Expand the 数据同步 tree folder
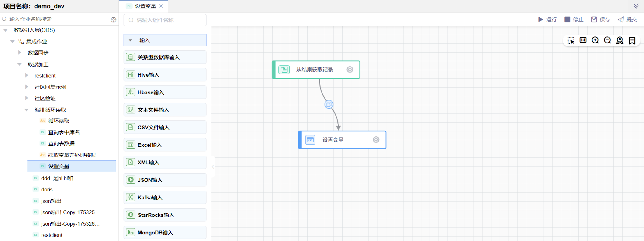 click(x=20, y=53)
